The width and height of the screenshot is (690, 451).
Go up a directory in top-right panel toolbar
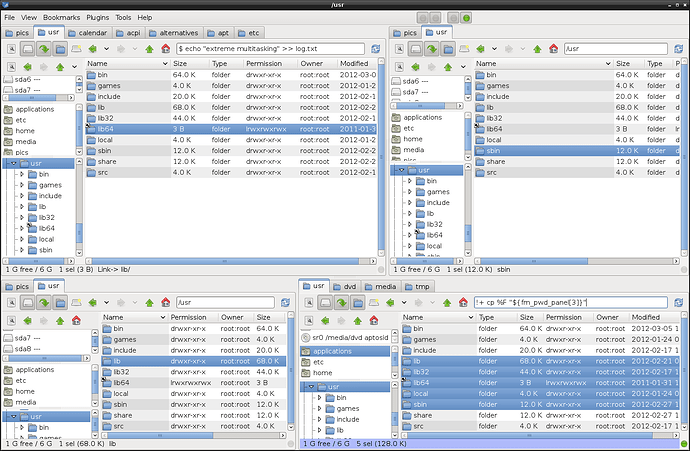(x=537, y=49)
